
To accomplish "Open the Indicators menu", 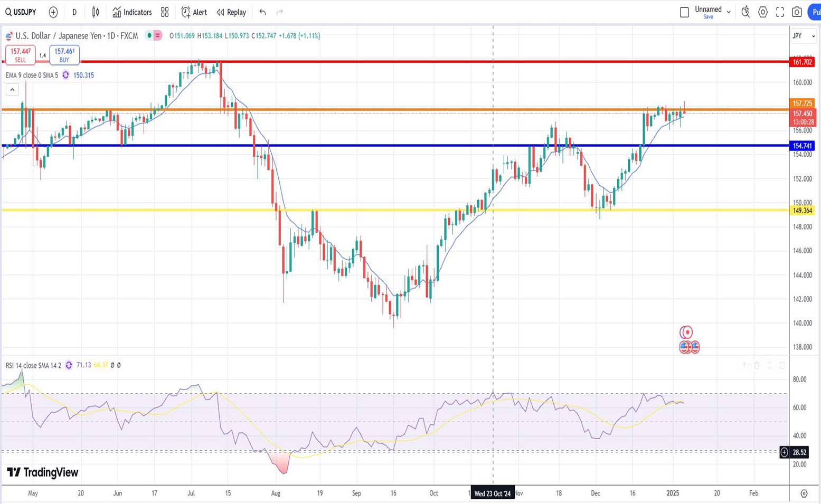I will [132, 12].
